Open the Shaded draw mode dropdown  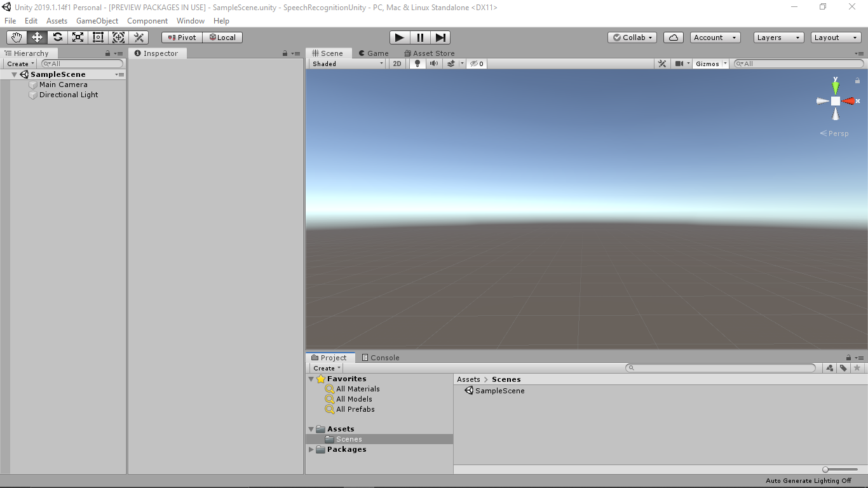point(346,64)
